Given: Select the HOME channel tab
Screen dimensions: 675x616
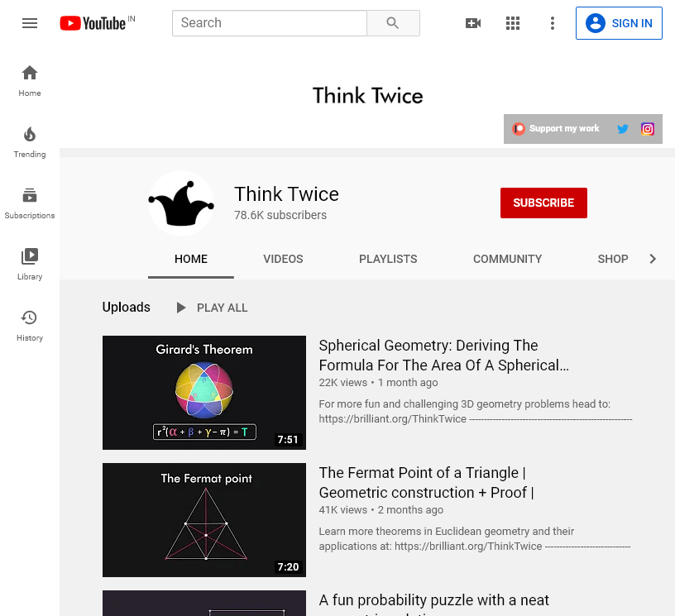Looking at the screenshot, I should (x=191, y=259).
